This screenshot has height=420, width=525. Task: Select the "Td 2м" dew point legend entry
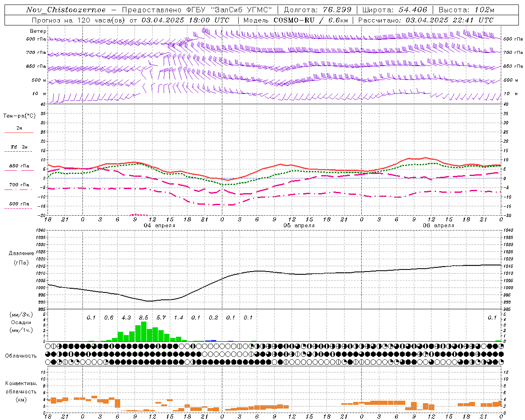(19, 147)
